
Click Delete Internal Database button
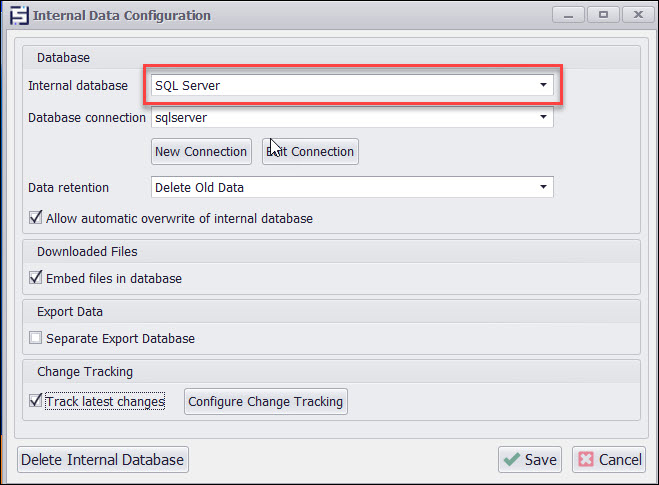pyautogui.click(x=103, y=460)
